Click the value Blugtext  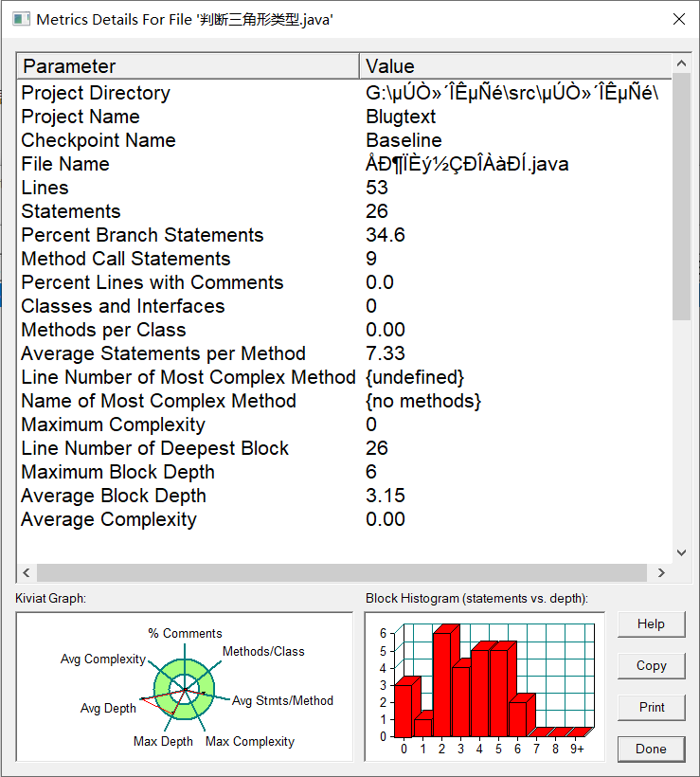click(401, 117)
